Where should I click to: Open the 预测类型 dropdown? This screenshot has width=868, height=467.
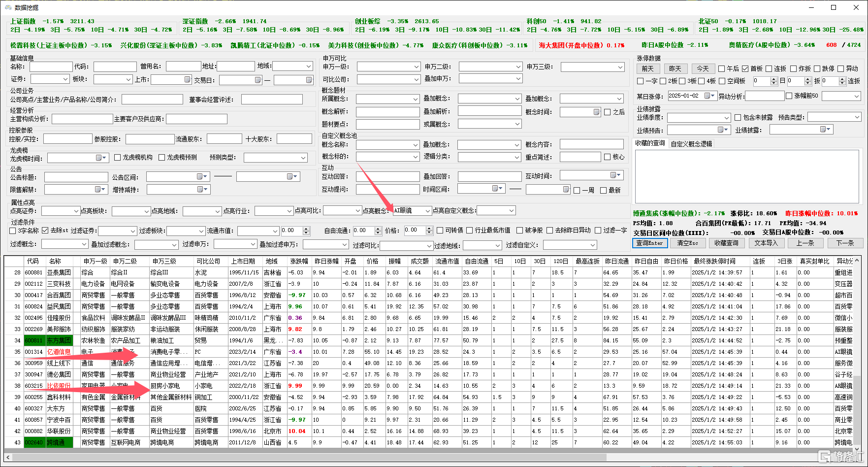(303, 158)
